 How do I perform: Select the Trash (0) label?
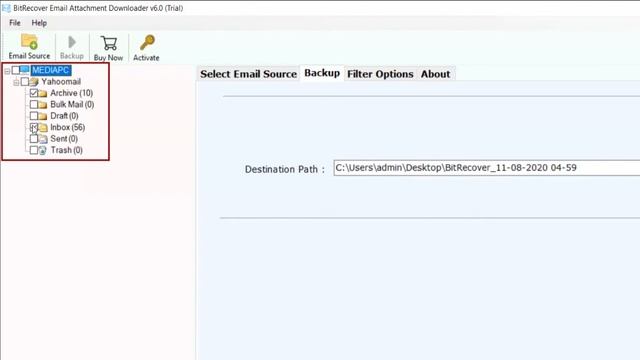[67, 150]
